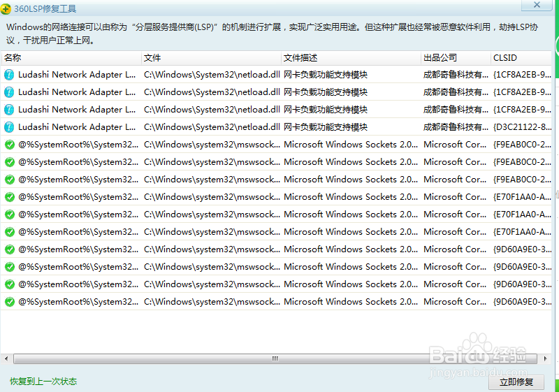The height and width of the screenshot is (392, 559).
Task: Click the green check icon of the first F9EAB0C0 row
Action: [x=10, y=145]
